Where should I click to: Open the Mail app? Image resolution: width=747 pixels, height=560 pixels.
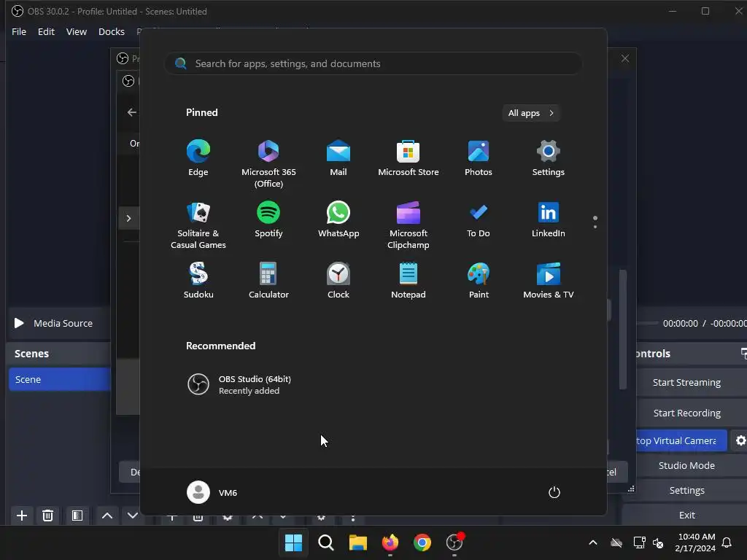click(x=338, y=158)
